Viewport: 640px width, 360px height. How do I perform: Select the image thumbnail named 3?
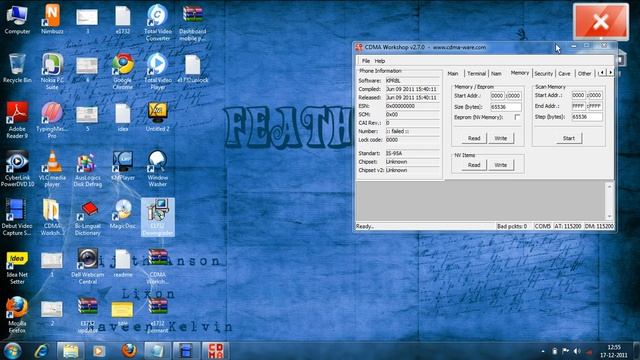pos(87,20)
